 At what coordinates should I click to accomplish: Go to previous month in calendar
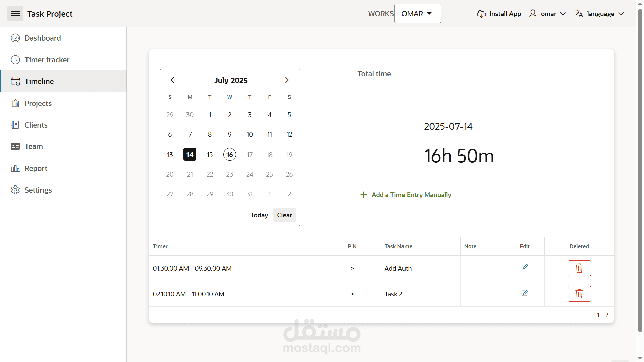[x=172, y=80]
